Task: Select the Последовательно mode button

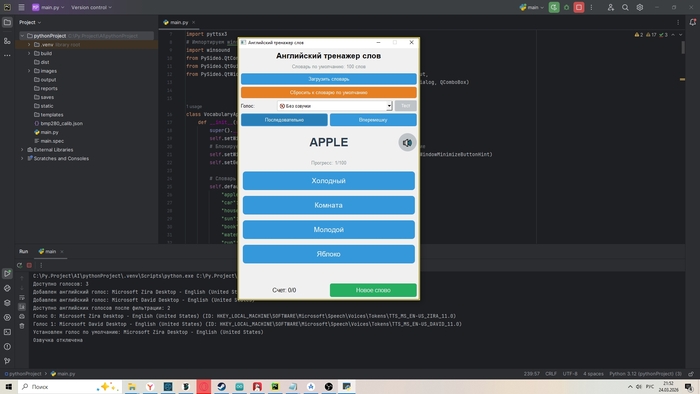Action: (x=284, y=120)
